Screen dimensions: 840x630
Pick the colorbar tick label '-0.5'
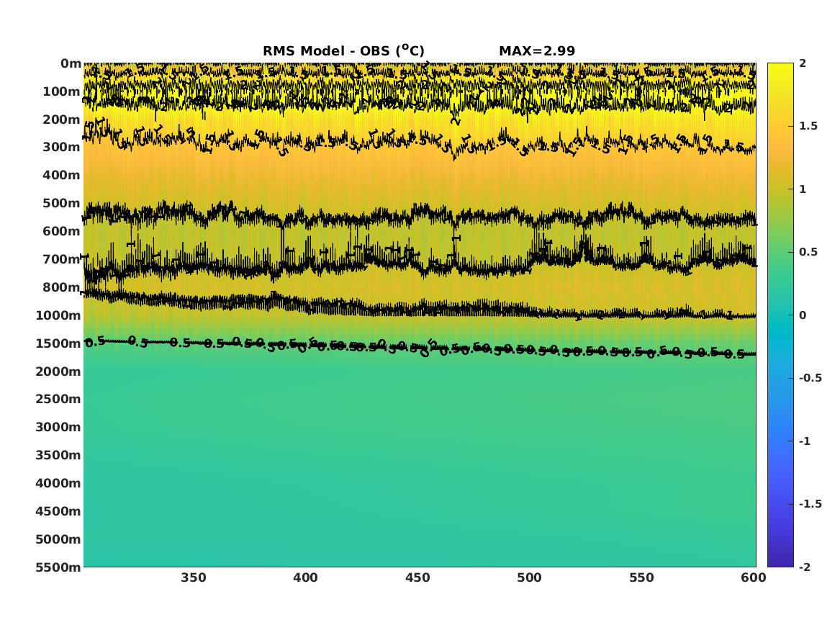tap(810, 378)
